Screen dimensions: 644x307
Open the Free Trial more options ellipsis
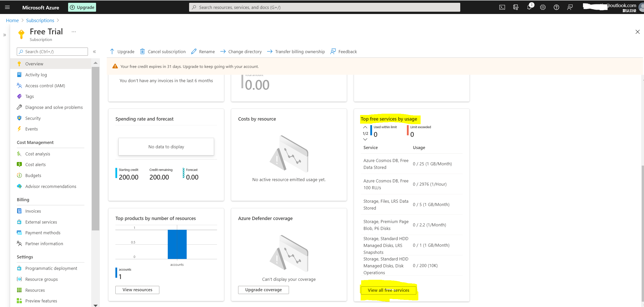[74, 32]
